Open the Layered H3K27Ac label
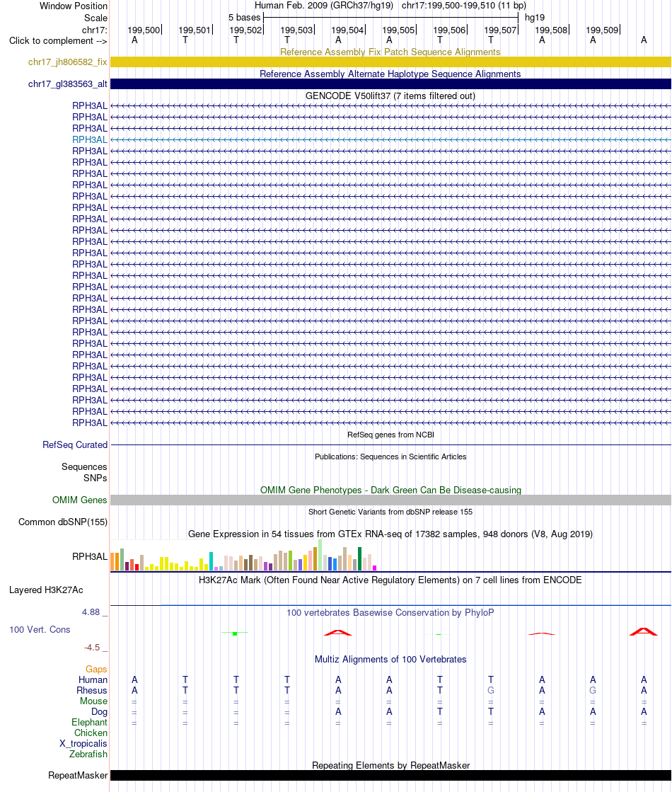672x792 pixels. (46, 590)
